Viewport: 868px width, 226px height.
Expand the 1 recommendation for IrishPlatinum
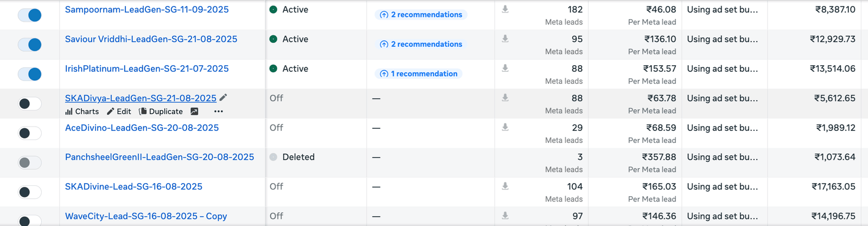click(418, 74)
